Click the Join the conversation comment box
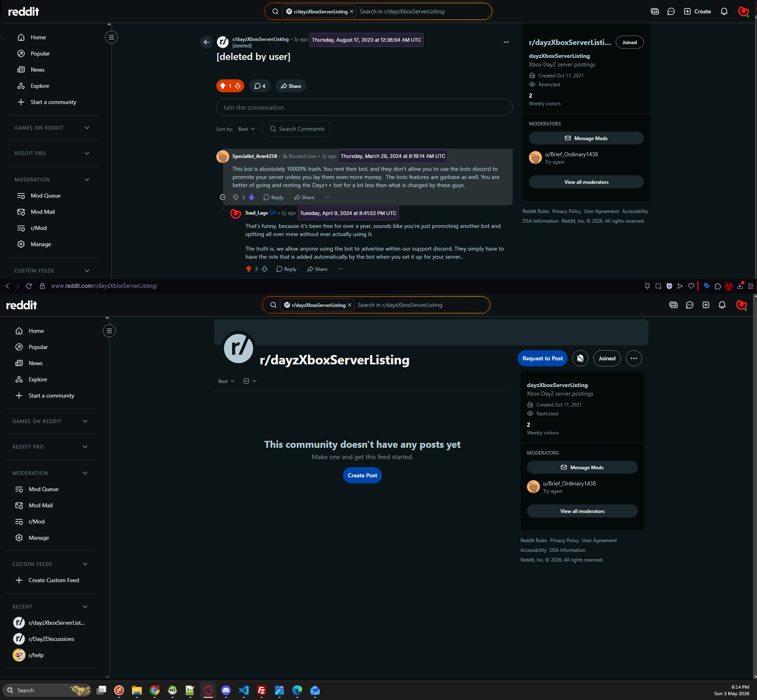Screen dimensions: 757x700 coord(364,107)
